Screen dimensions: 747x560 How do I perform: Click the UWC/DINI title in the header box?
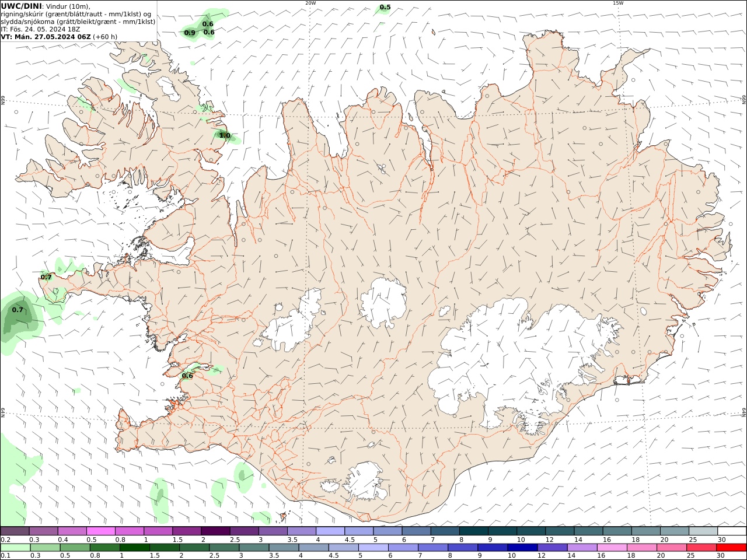(x=21, y=6)
